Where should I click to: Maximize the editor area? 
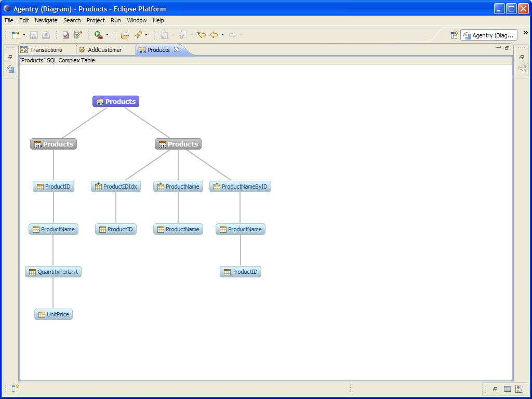[507, 47]
